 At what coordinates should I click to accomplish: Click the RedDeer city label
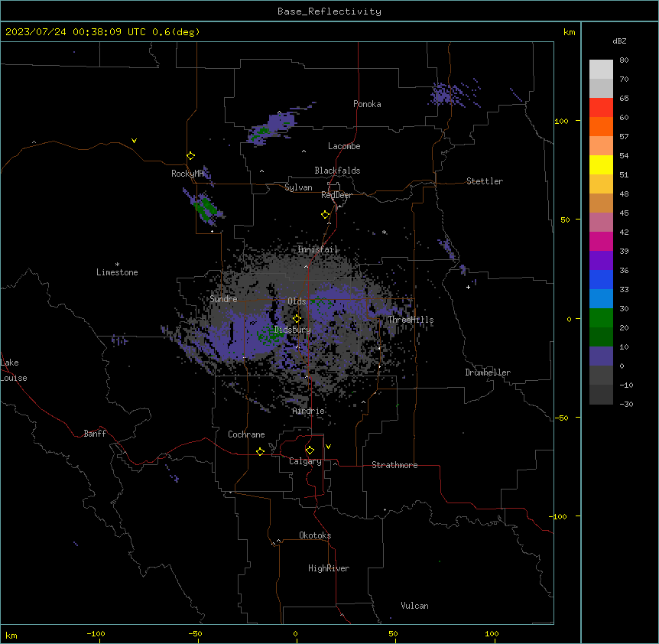(x=336, y=195)
